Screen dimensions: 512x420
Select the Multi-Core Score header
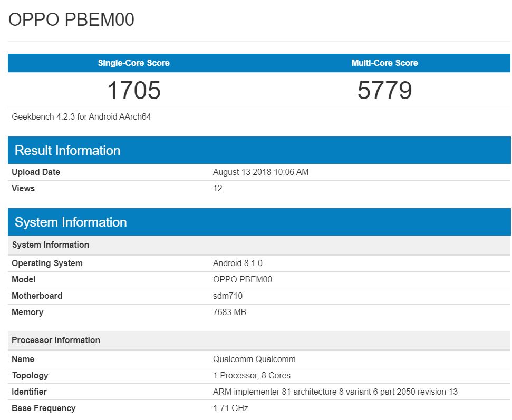click(x=384, y=63)
